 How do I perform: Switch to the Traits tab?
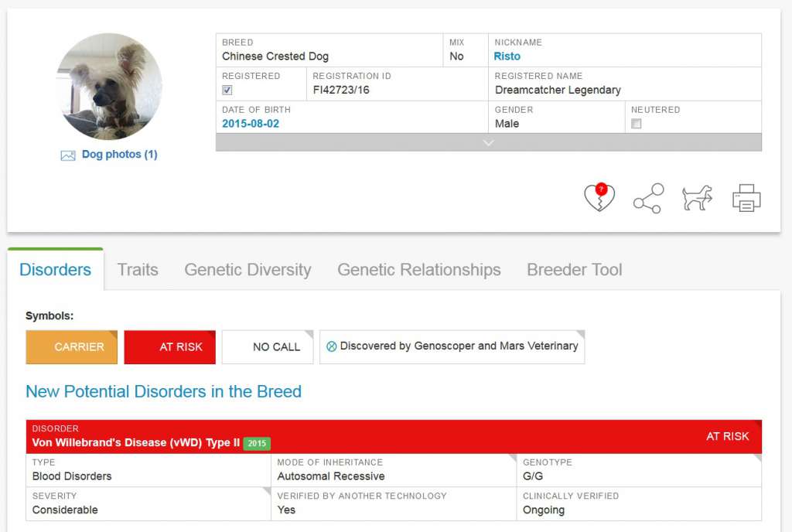(138, 270)
